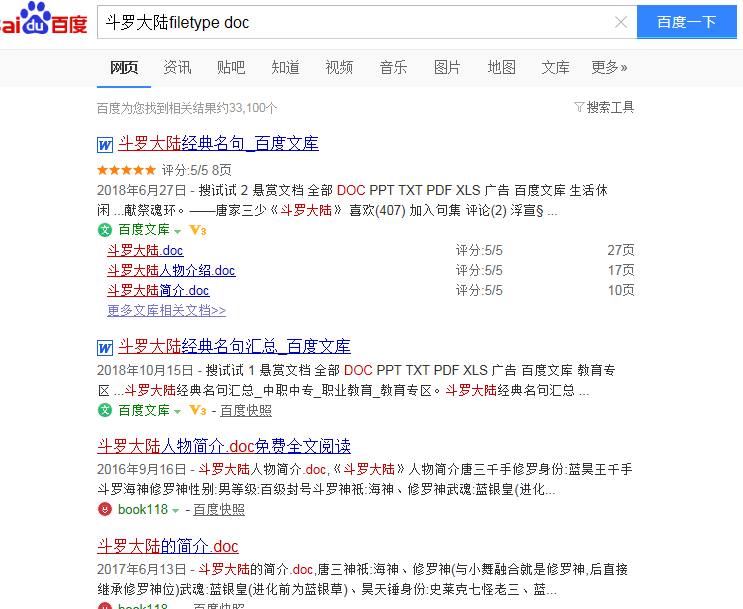Image resolution: width=743 pixels, height=609 pixels.
Task: Click 10页 page count text
Action: tap(621, 290)
